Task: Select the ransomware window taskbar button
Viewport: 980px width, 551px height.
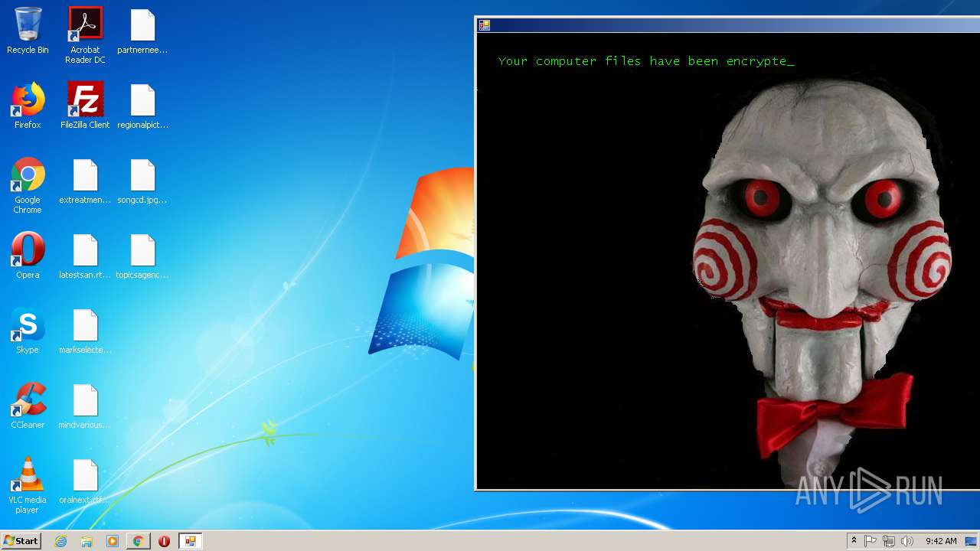Action: 190,541
